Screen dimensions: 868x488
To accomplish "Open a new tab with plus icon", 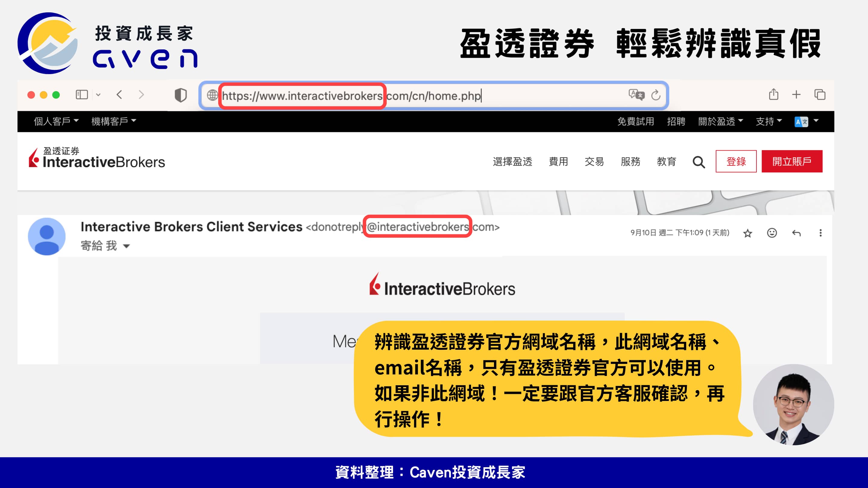I will pyautogui.click(x=796, y=95).
